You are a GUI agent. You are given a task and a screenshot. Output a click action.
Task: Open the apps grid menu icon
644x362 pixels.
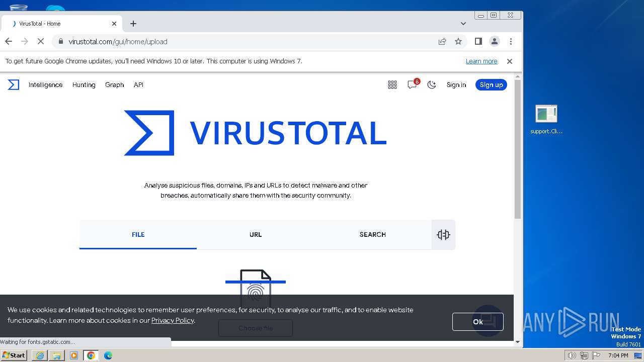392,85
